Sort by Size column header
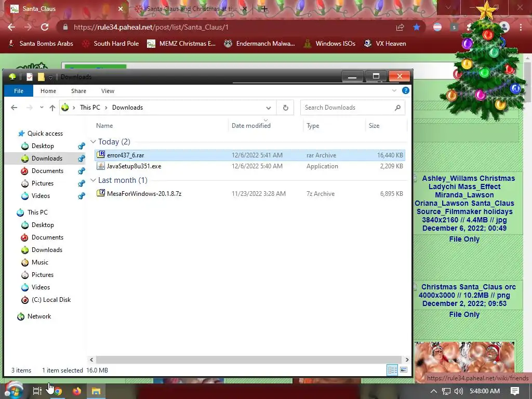Screen dimensions: 532x399 pyautogui.click(x=374, y=126)
